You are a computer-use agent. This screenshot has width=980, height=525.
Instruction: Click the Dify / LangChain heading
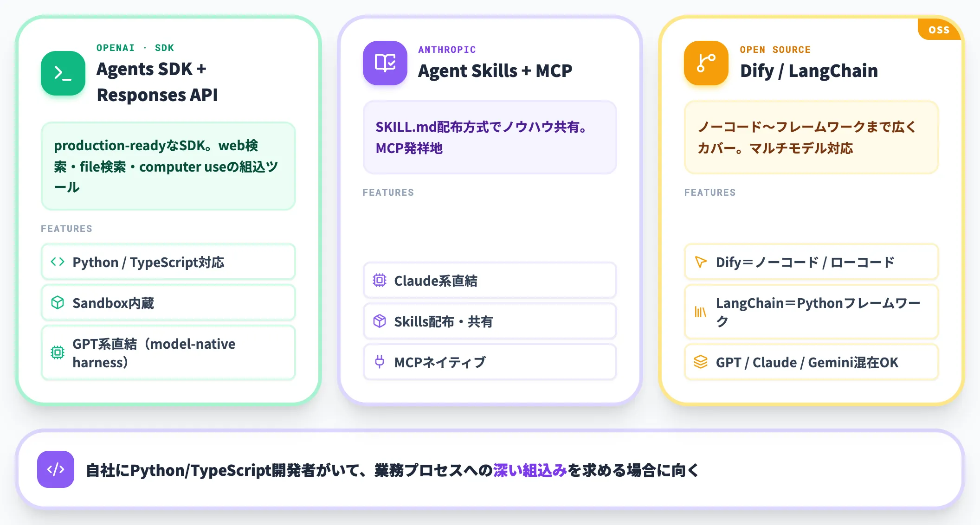tap(809, 70)
